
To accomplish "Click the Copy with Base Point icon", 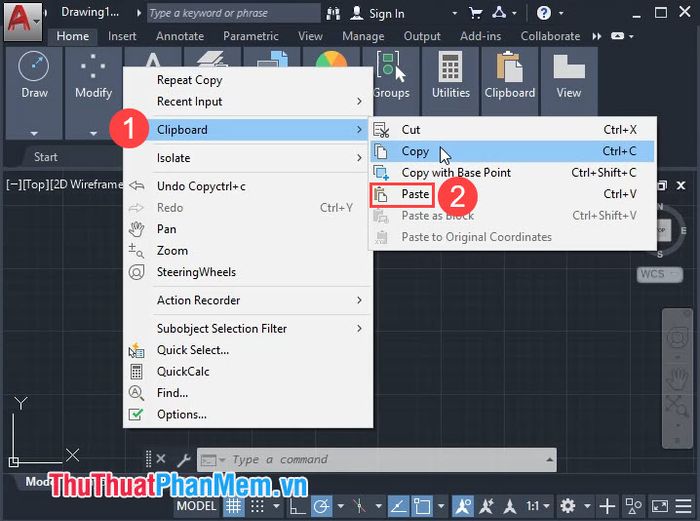I will 381,173.
